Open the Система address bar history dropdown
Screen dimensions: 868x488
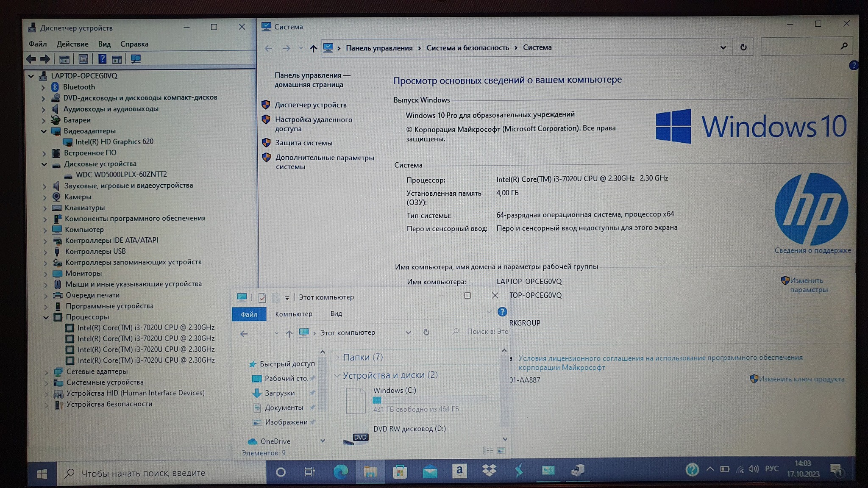tap(723, 47)
